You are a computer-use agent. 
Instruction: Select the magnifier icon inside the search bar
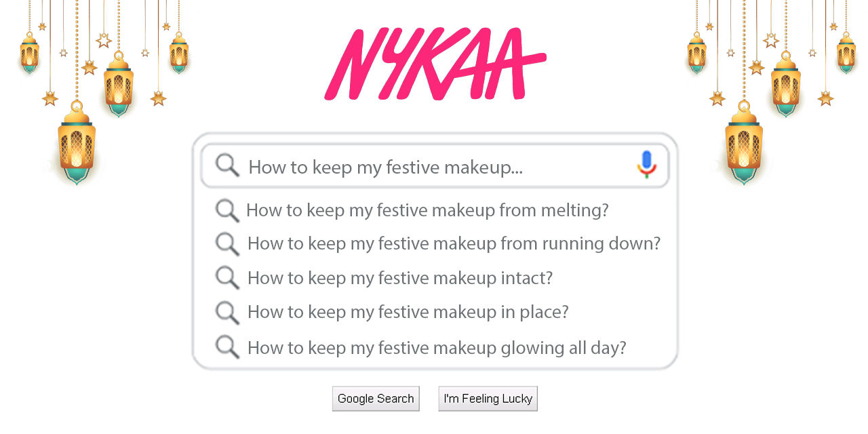[226, 165]
